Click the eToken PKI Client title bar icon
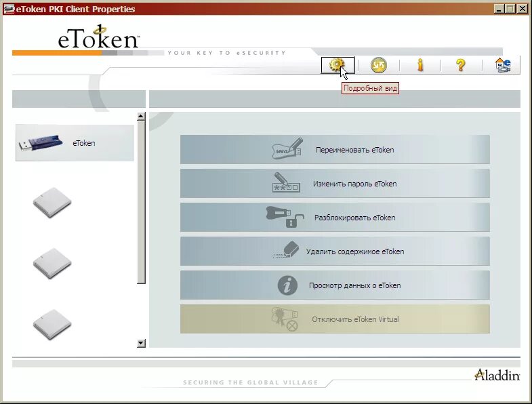Viewport: 532px width, 404px height. coord(9,9)
